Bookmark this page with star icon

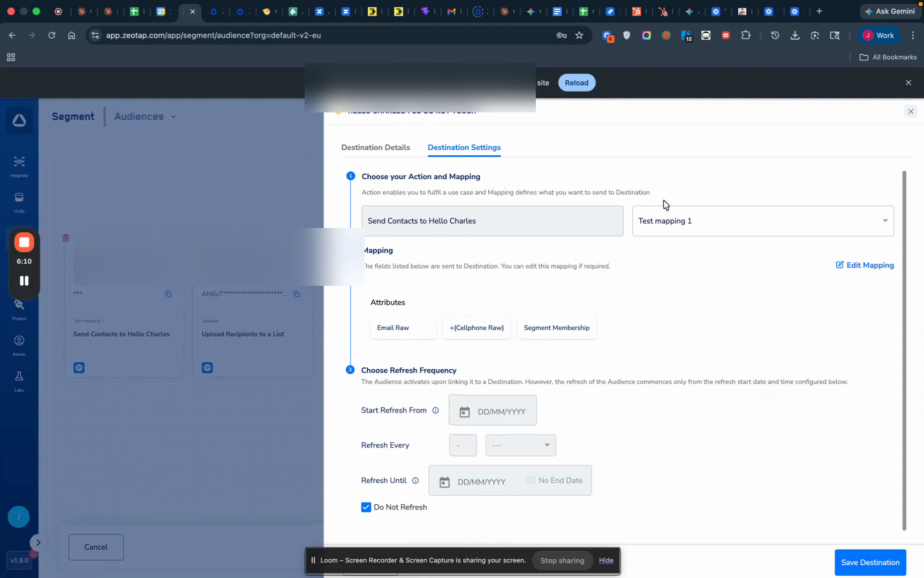click(579, 35)
